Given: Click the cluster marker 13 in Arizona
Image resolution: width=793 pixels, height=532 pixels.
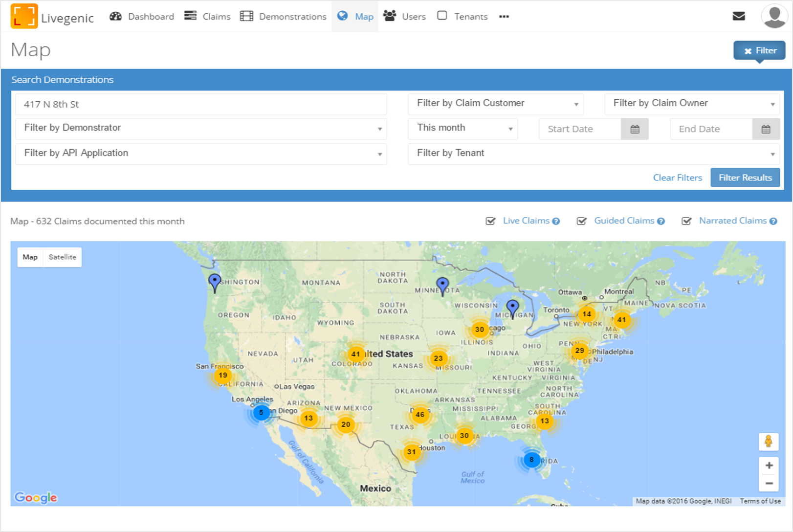Looking at the screenshot, I should [x=308, y=418].
